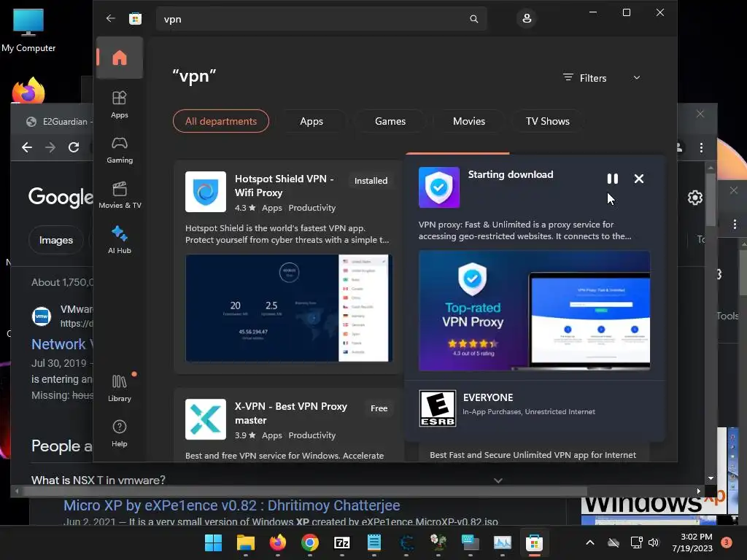Click the search magnifier icon
The height and width of the screenshot is (560, 747).
click(473, 18)
